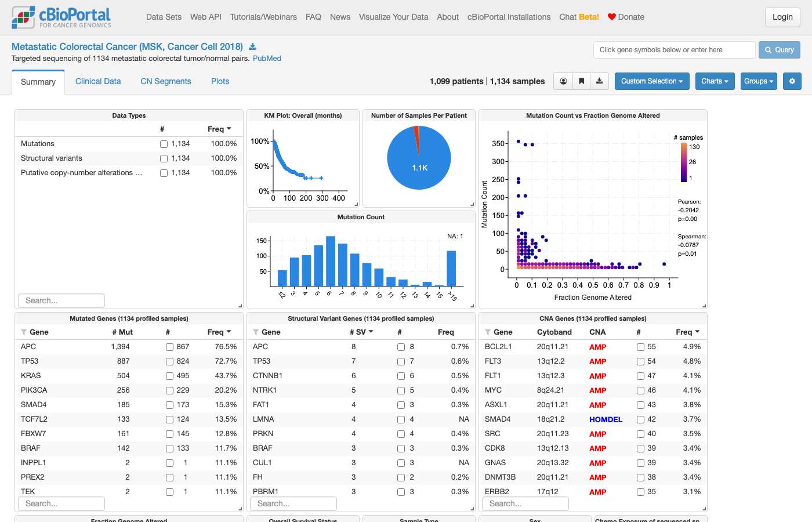Click the gene symbols query input field
This screenshot has width=812, height=522.
tap(674, 50)
